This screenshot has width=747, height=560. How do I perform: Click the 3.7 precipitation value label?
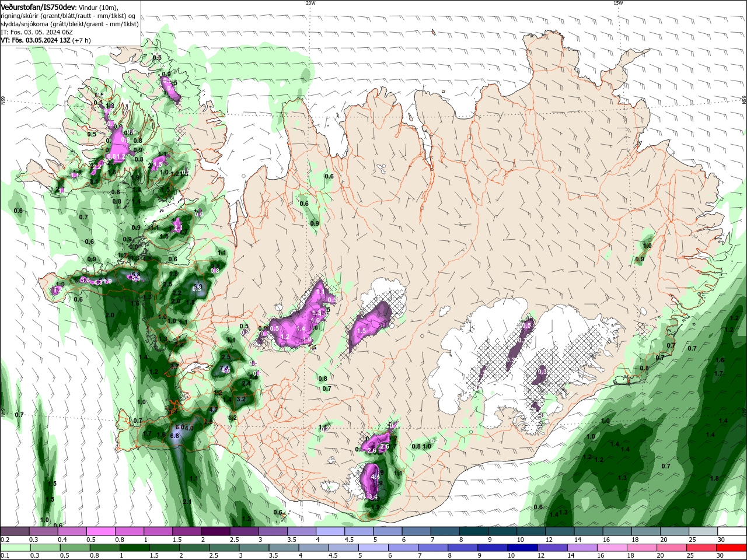pyautogui.click(x=174, y=366)
